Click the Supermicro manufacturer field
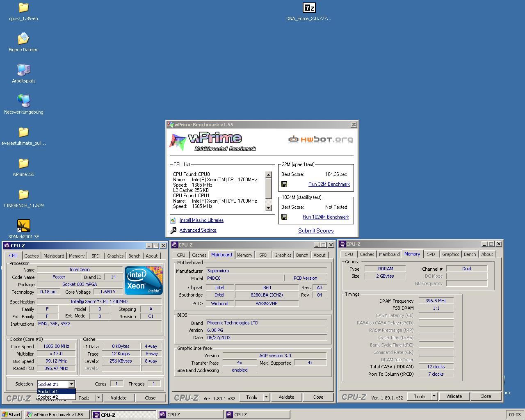The image size is (525, 420). click(267, 271)
